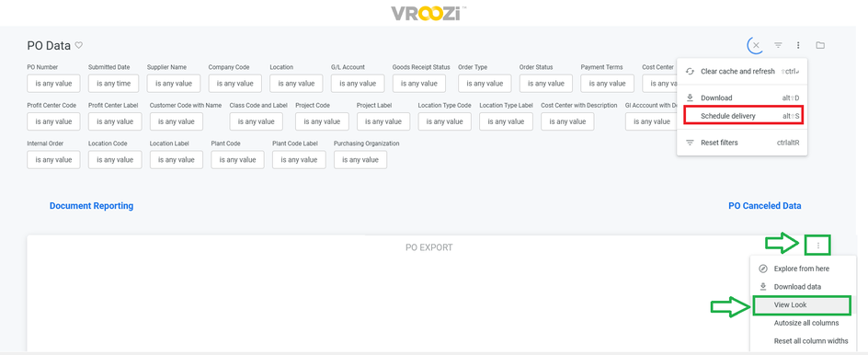Open the Document Reporting link
868x355 pixels.
point(91,205)
